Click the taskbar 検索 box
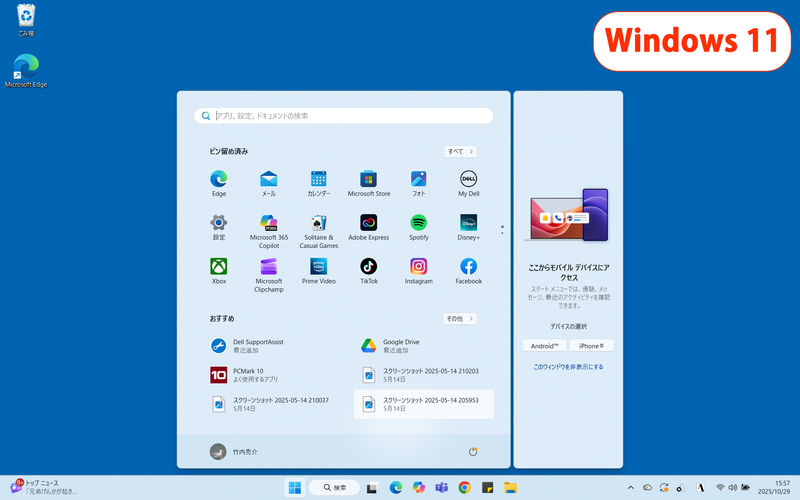Viewport: 800px width, 500px height. [334, 488]
